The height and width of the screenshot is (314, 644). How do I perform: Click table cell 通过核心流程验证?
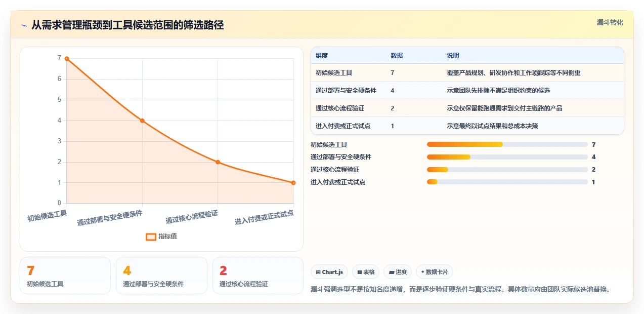coord(340,108)
